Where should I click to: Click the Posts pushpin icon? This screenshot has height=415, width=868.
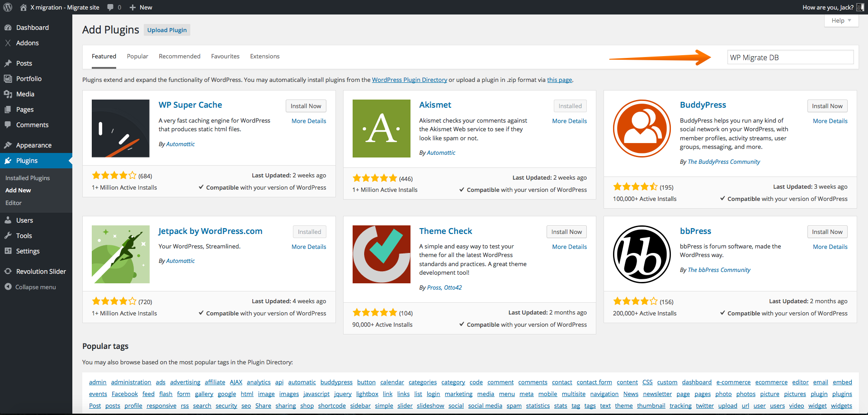pos(8,63)
